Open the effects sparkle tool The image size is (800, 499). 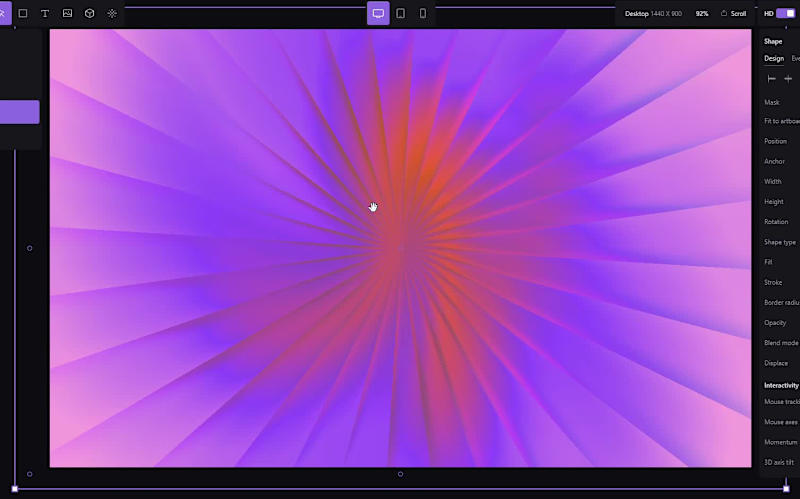coord(112,13)
